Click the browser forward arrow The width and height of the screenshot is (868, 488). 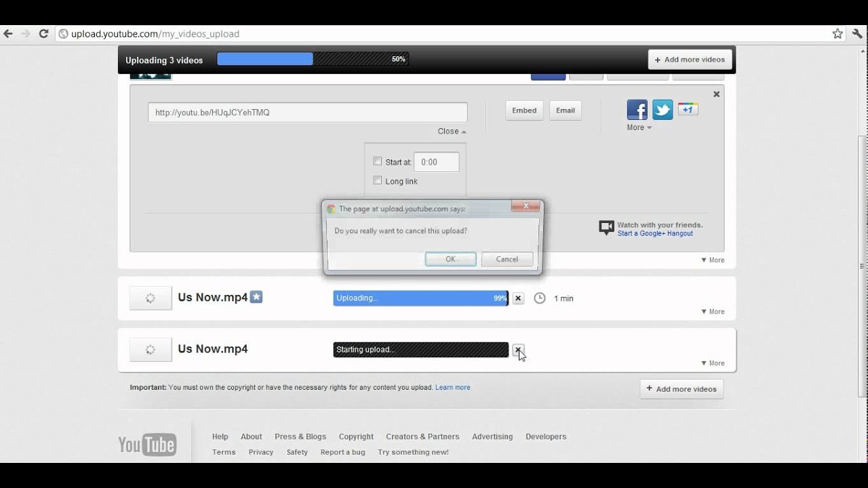click(26, 33)
